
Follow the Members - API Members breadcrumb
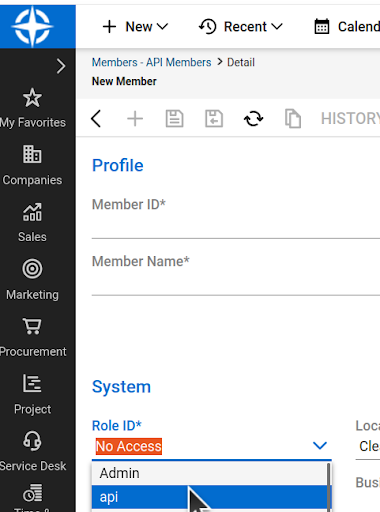[x=151, y=62]
